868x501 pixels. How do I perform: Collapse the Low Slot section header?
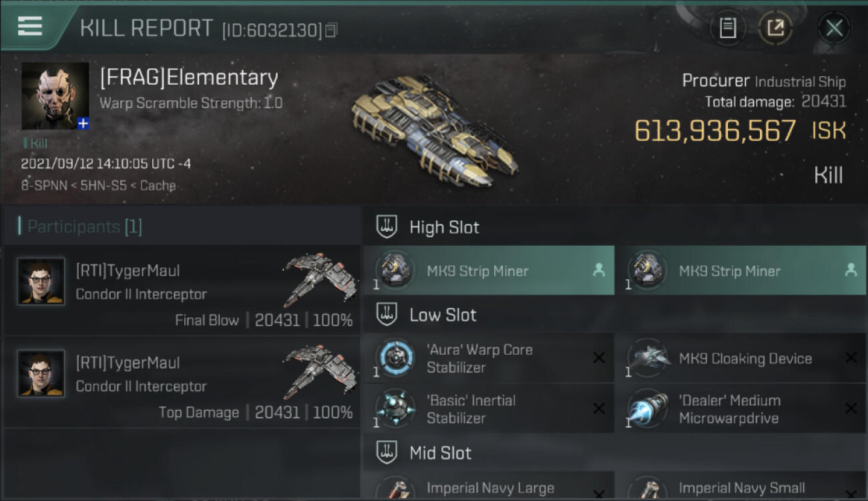pos(615,315)
